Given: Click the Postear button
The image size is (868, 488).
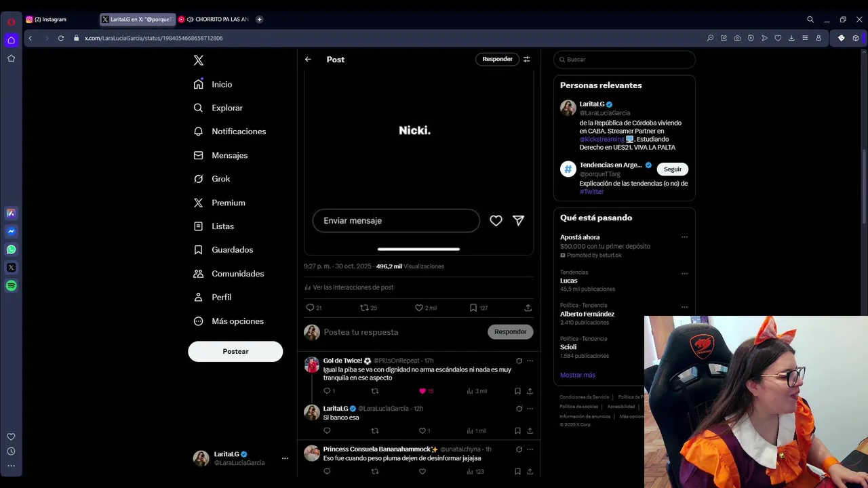Looking at the screenshot, I should pyautogui.click(x=235, y=351).
